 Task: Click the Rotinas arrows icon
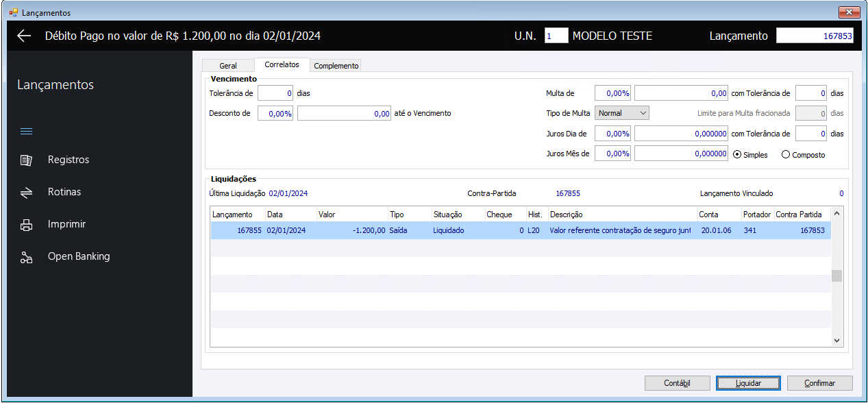pos(26,193)
